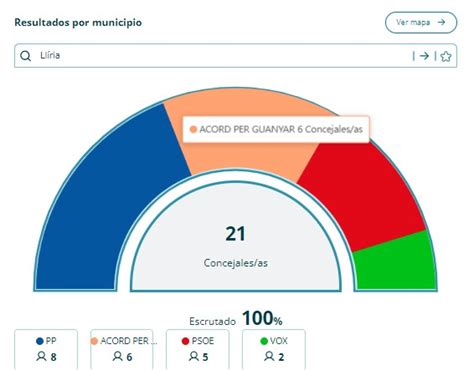
Task: Click the magnifying glass search icon
Action: pyautogui.click(x=26, y=56)
